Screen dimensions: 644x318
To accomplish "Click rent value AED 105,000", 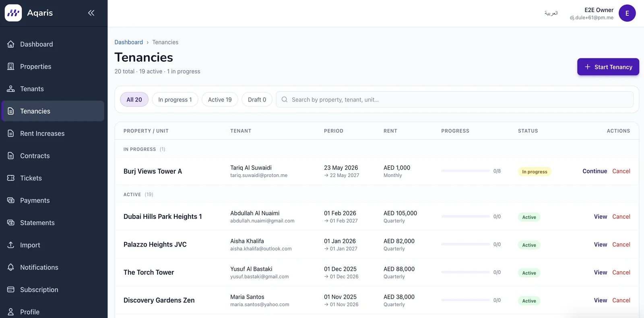I will point(400,213).
